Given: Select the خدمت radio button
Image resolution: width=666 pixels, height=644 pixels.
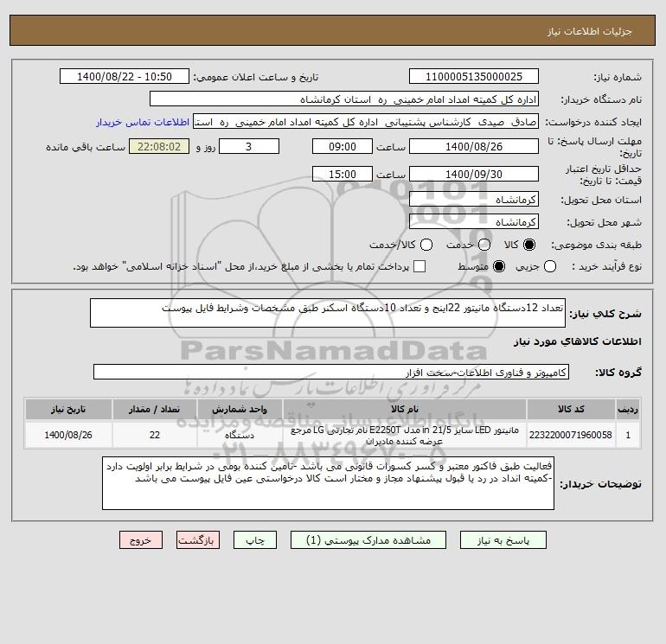Looking at the screenshot, I should 484,245.
